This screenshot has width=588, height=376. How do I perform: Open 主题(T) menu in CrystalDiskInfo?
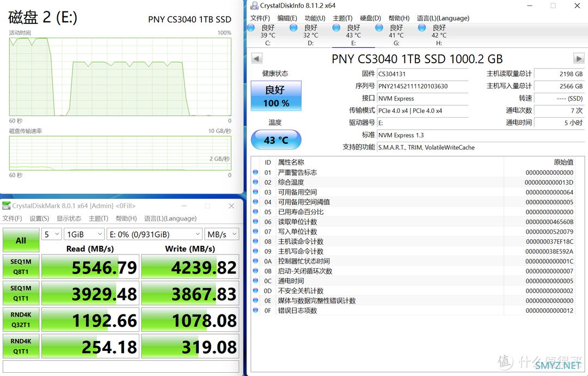343,18
